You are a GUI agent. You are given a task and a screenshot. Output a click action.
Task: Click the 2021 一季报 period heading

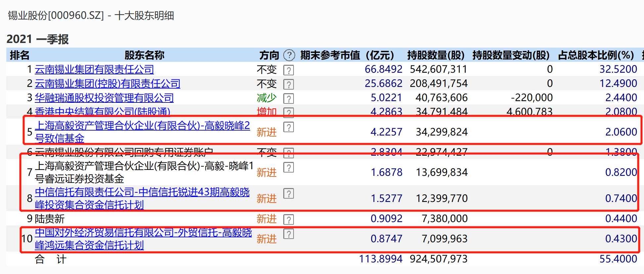(x=37, y=39)
